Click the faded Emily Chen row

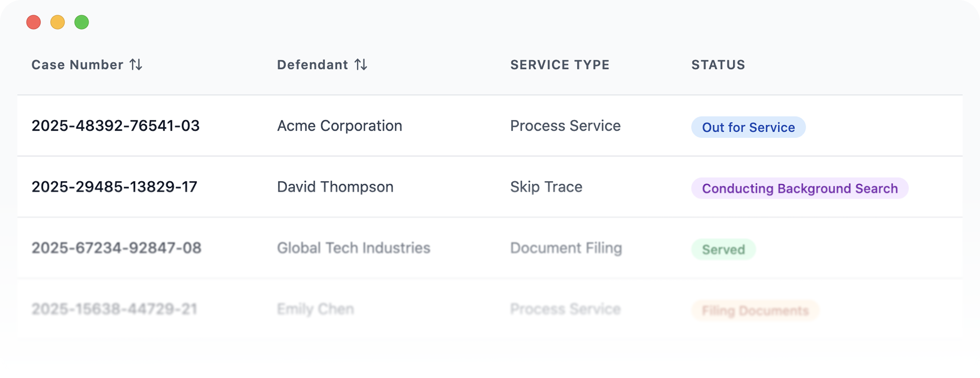pyautogui.click(x=315, y=309)
